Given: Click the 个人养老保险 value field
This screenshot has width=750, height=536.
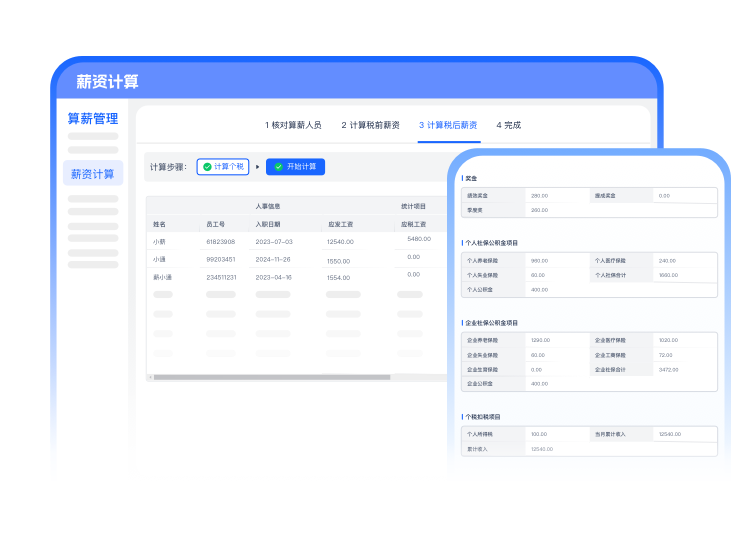Looking at the screenshot, I should coord(556,261).
